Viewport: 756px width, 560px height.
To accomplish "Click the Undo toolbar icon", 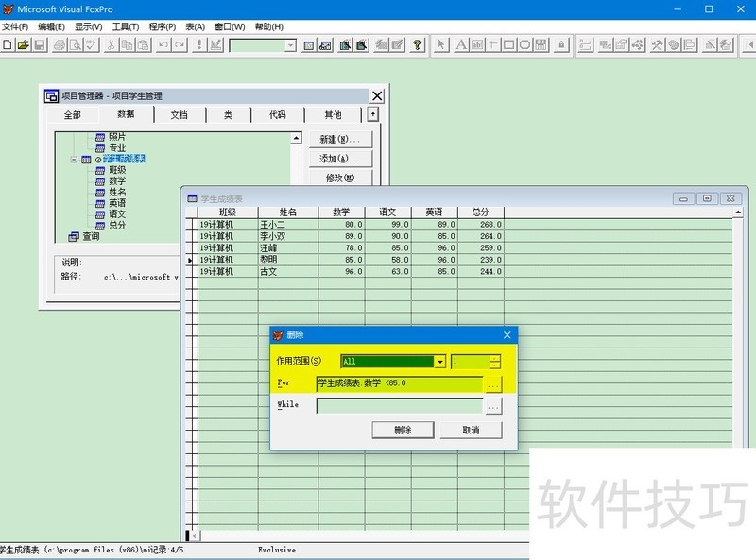I will pos(163,44).
